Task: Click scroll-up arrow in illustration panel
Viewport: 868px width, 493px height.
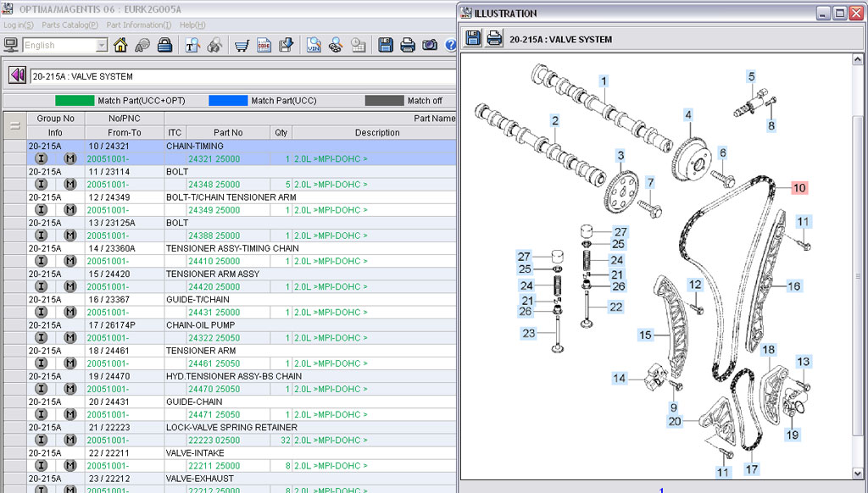Action: point(858,60)
